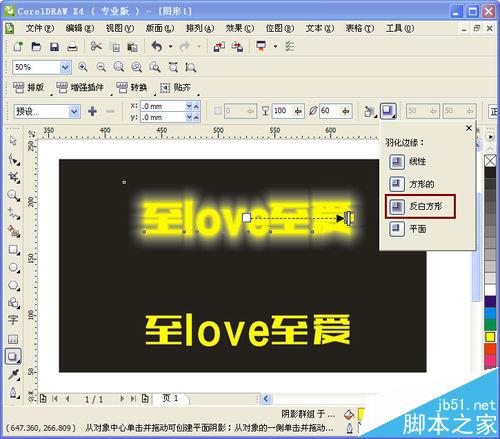Open a file with the Open icon
Screen dimensions: 500x439
[x=36, y=46]
